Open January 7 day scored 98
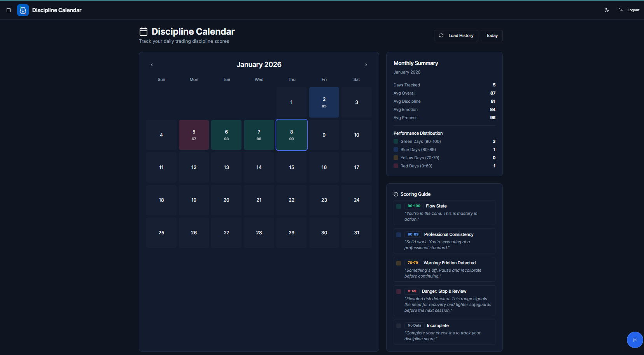This screenshot has width=644, height=355. (259, 135)
